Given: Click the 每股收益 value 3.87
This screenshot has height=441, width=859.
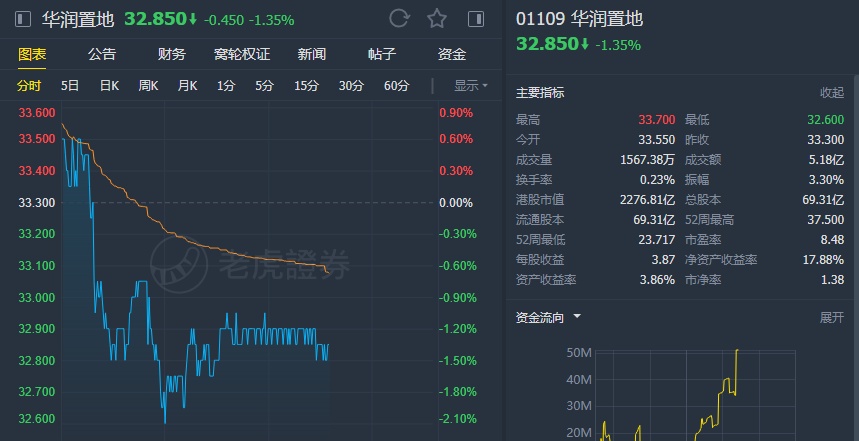Looking at the screenshot, I should coord(664,260).
